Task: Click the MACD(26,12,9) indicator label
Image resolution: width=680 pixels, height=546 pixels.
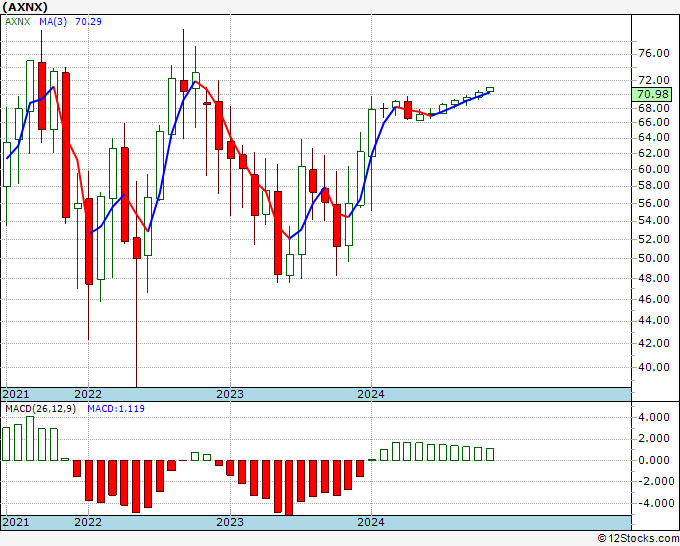Action: (40, 409)
